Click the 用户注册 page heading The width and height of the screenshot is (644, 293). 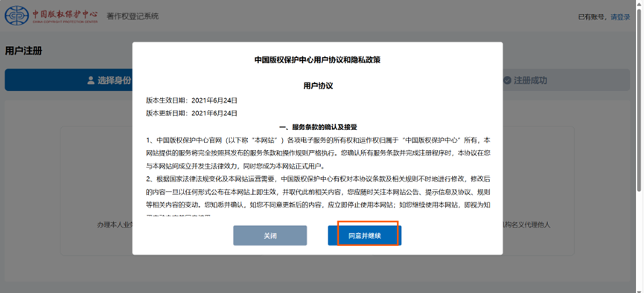click(x=23, y=51)
